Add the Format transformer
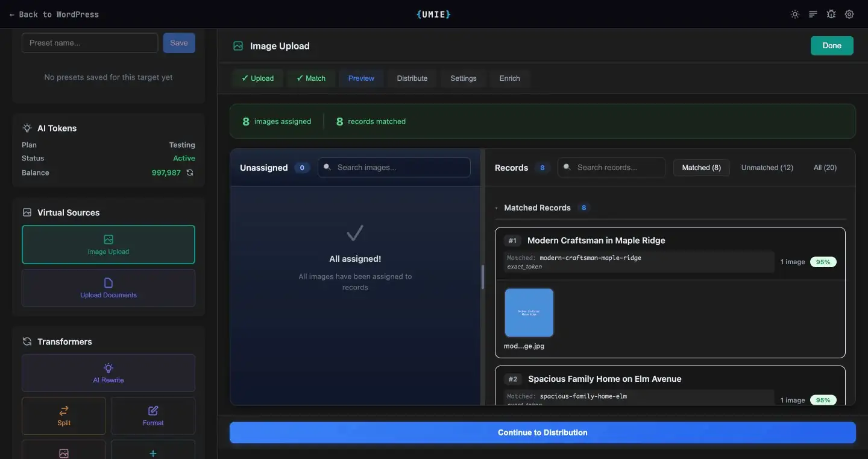 pyautogui.click(x=153, y=416)
